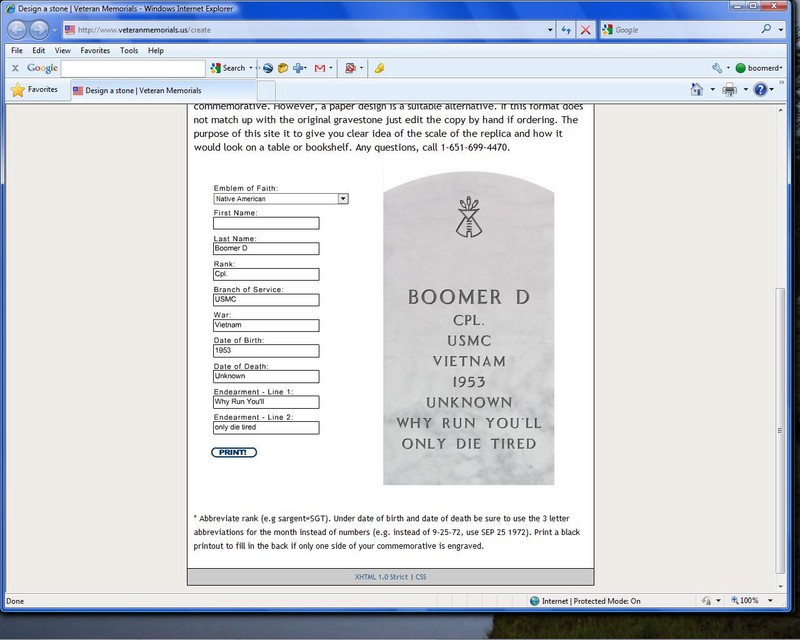
Task: Open the Emblem of Faith dropdown
Action: pyautogui.click(x=281, y=199)
